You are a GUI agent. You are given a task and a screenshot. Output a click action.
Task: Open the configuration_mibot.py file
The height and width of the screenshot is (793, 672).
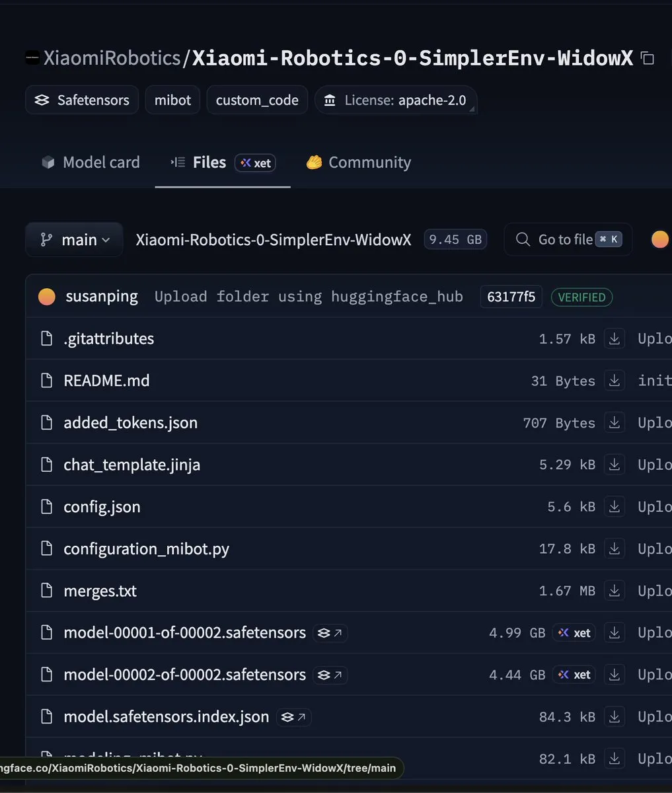click(x=146, y=549)
